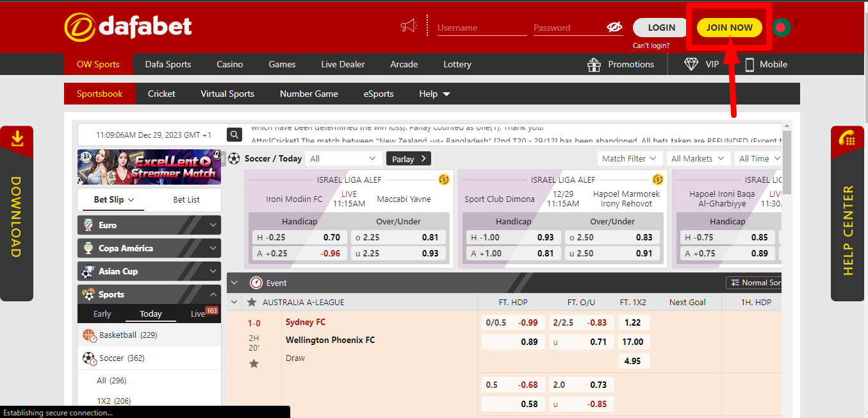Favorite the Australia A-League star
This screenshot has height=418, width=868.
[x=252, y=302]
